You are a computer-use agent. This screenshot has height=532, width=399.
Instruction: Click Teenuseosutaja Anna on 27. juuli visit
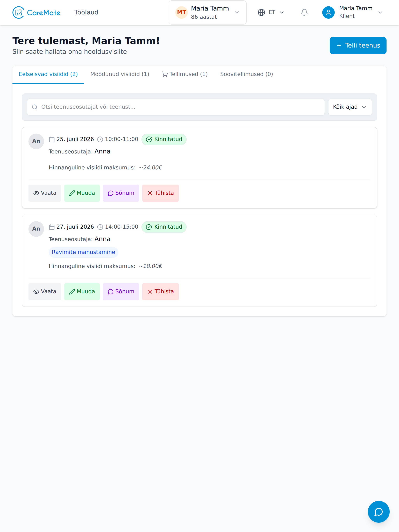point(79,239)
